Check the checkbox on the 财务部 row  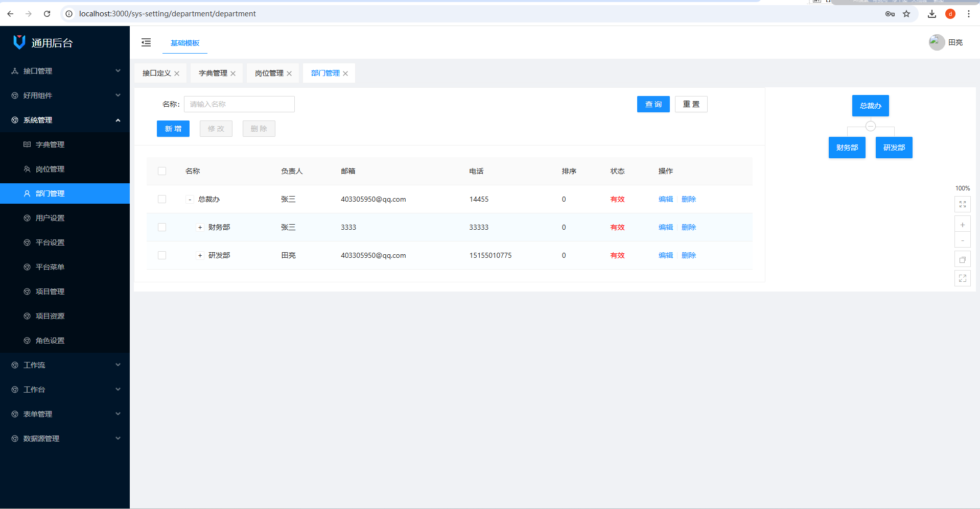[162, 227]
